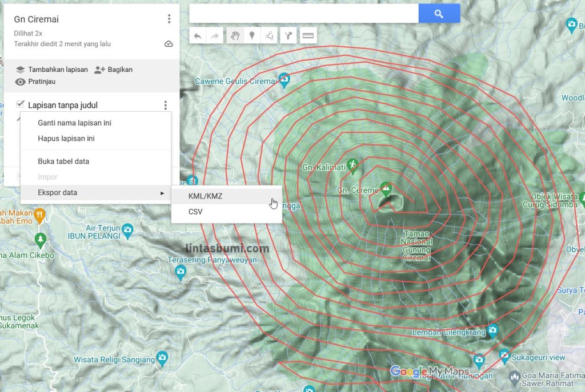Open the Ekspor data menu entry

click(x=96, y=193)
